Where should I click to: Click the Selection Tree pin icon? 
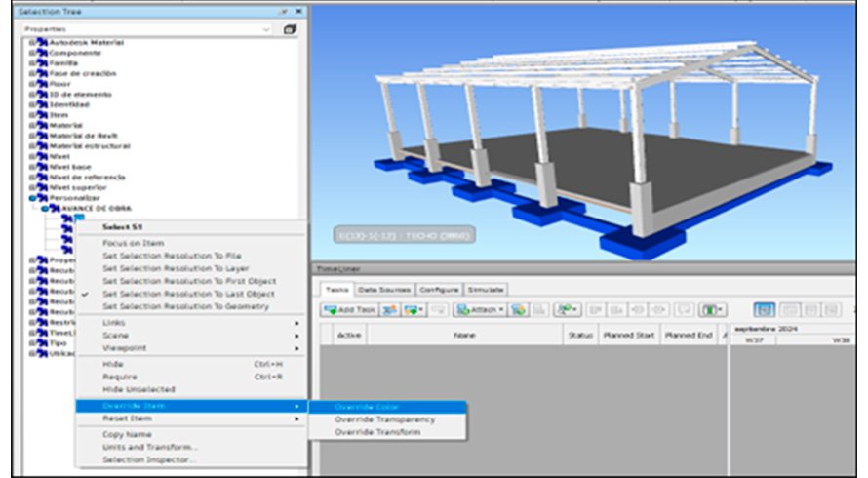284,11
